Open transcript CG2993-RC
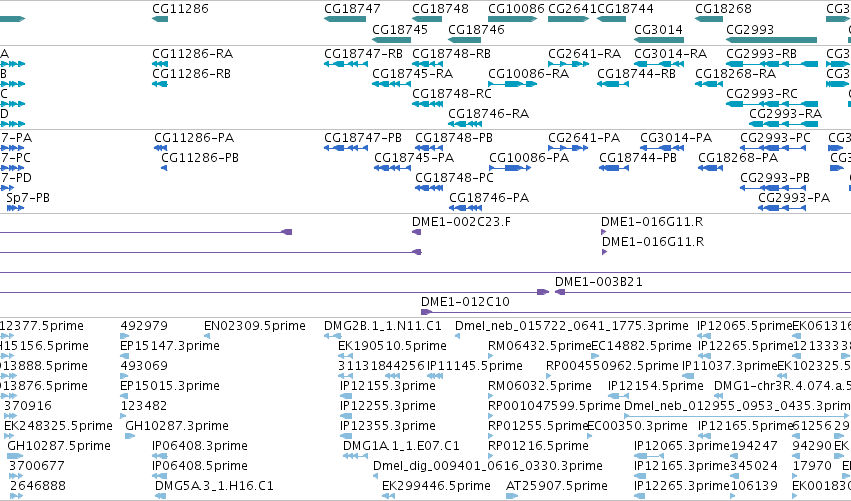Viewport: 851px width, 501px height. click(x=762, y=94)
